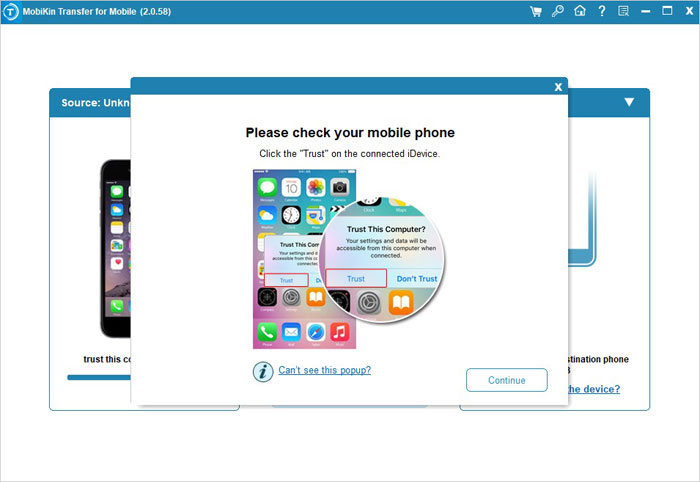The width and height of the screenshot is (700, 482).
Task: Click the Continue button
Action: 507,380
